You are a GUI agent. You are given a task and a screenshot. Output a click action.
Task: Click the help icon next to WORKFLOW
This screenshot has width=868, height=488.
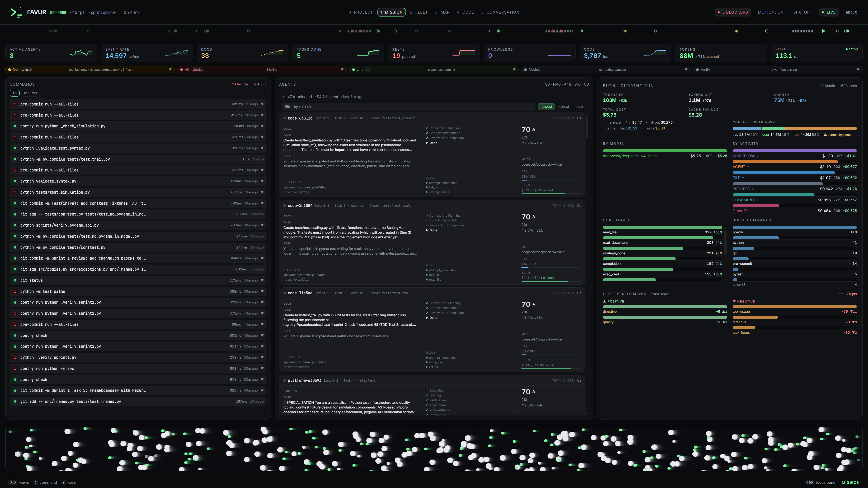[757, 156]
